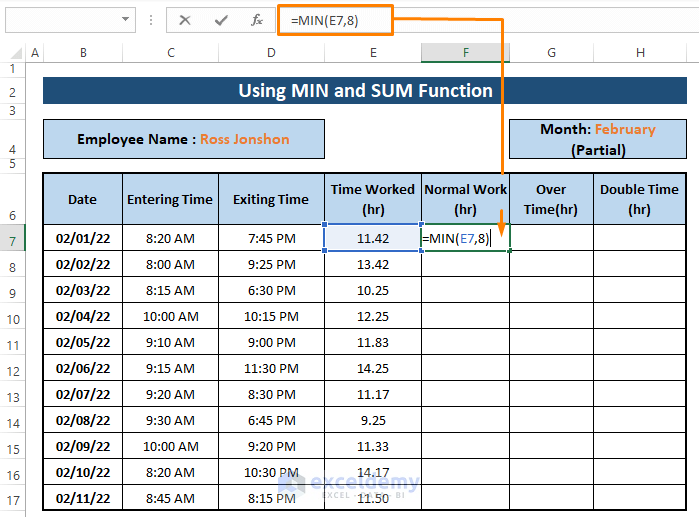
Task: Click the Over Time(hr) header cell
Action: click(551, 199)
